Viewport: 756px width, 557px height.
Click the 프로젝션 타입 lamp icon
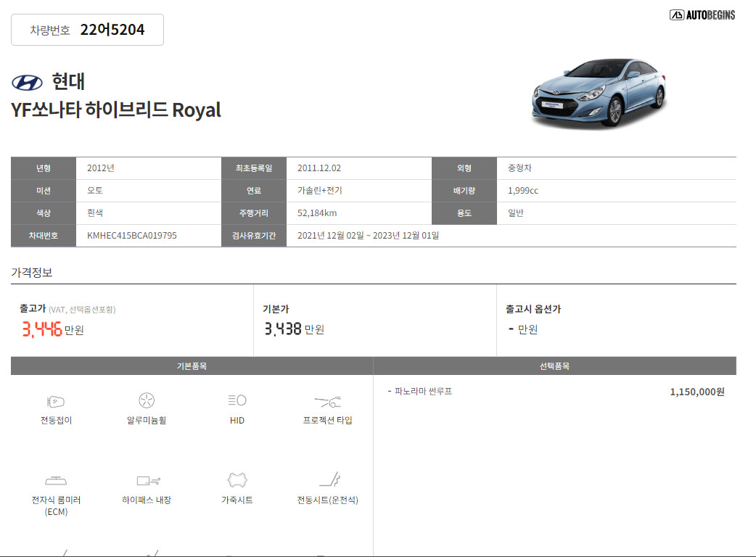(328, 401)
